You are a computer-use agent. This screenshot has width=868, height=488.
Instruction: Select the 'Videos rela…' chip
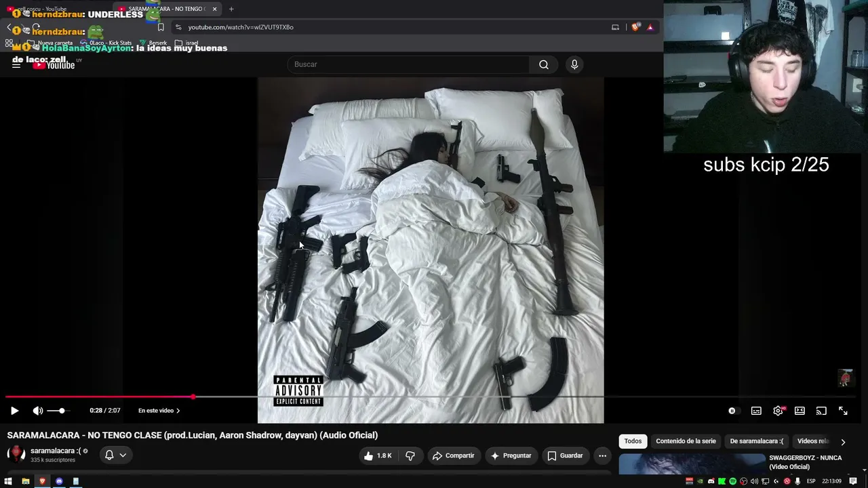pyautogui.click(x=813, y=441)
